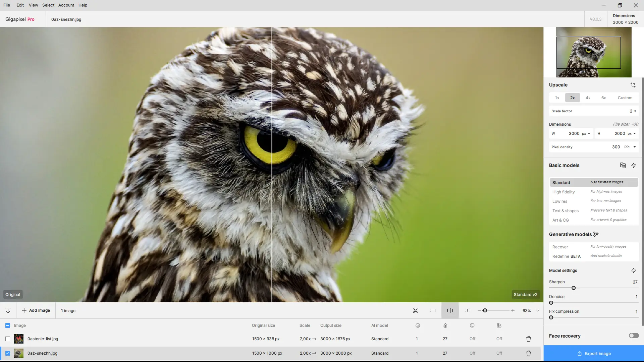
Task: Switch to single image view mode
Action: tap(433, 310)
